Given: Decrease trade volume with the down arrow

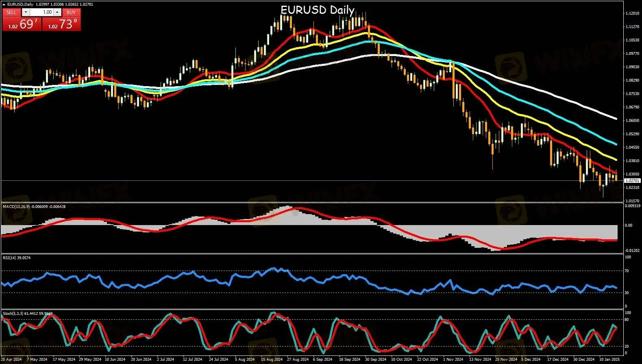Looking at the screenshot, I should click(x=26, y=12).
